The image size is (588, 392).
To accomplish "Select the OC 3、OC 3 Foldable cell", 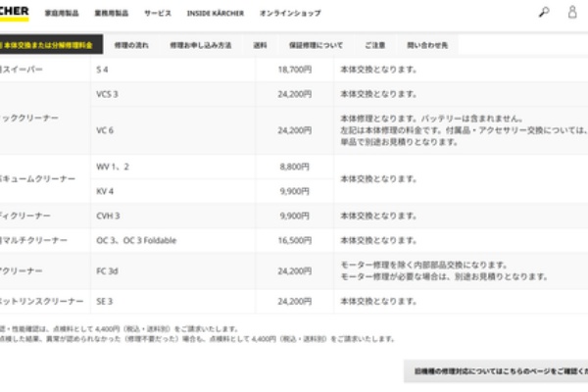I will coord(173,240).
